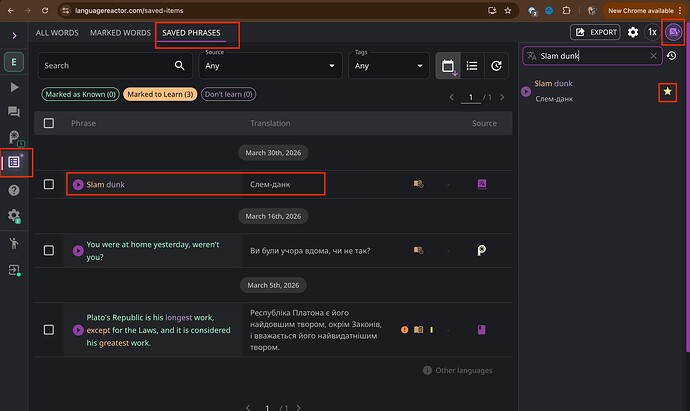Image resolution: width=690 pixels, height=411 pixels.
Task: Click the star icon beside Slam dunk
Action: click(x=668, y=92)
